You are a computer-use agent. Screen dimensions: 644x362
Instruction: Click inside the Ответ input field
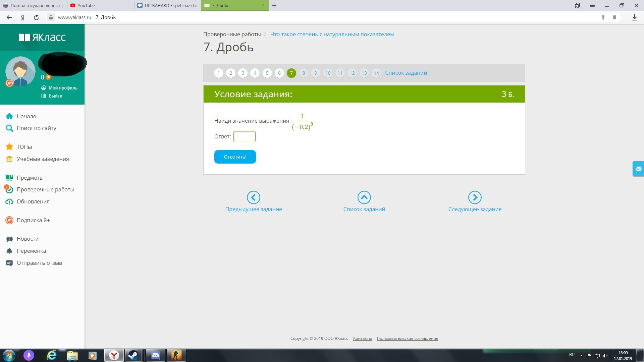244,136
